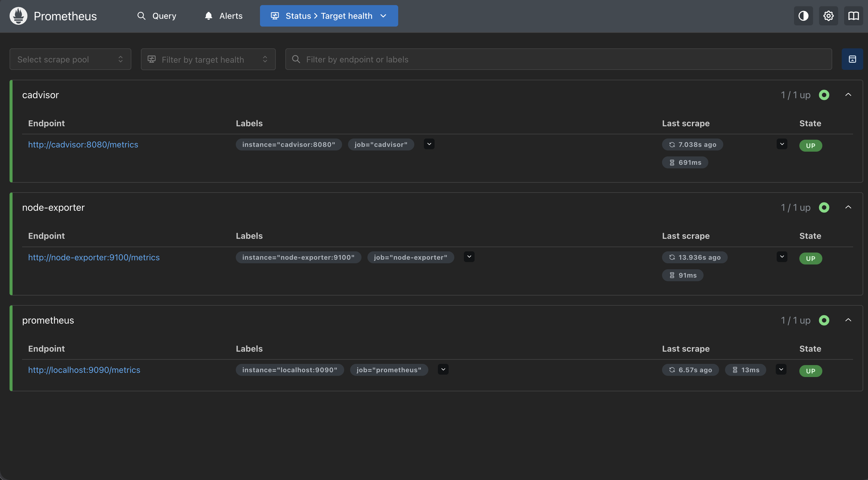
Task: Click the prometheus pool title
Action: (48, 320)
